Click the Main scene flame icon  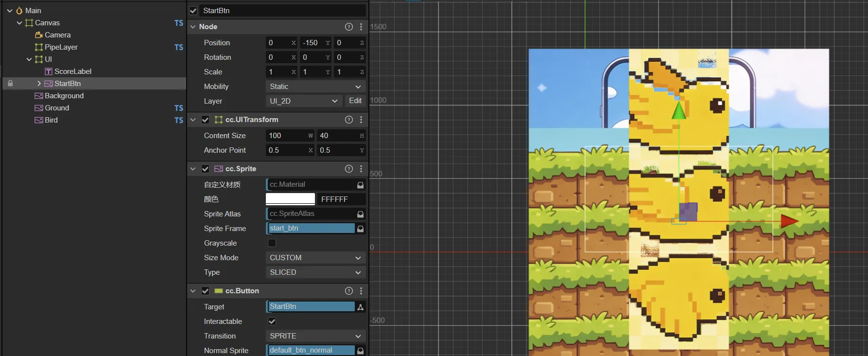pos(19,11)
